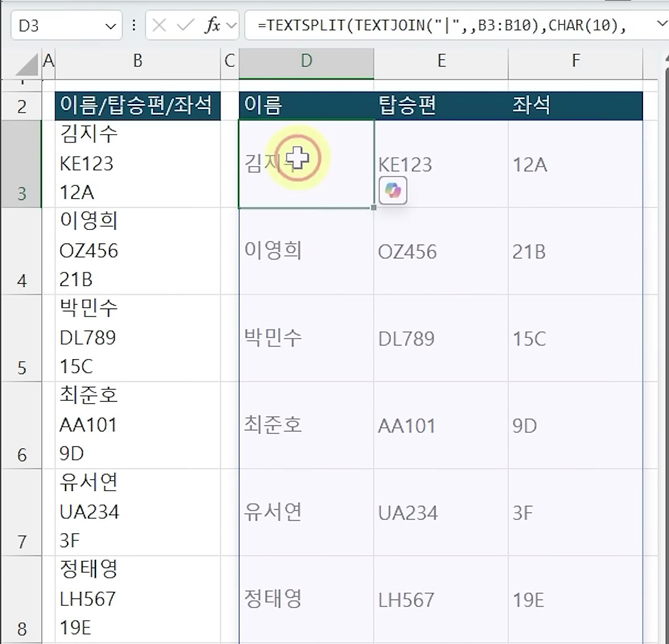Viewport: 669px width, 644px height.
Task: Select column C header
Action: pyautogui.click(x=230, y=61)
